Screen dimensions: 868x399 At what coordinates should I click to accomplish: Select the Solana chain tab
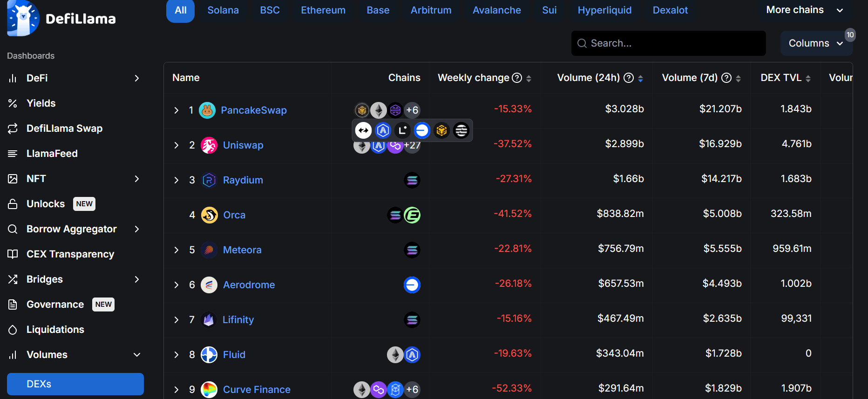pos(223,10)
